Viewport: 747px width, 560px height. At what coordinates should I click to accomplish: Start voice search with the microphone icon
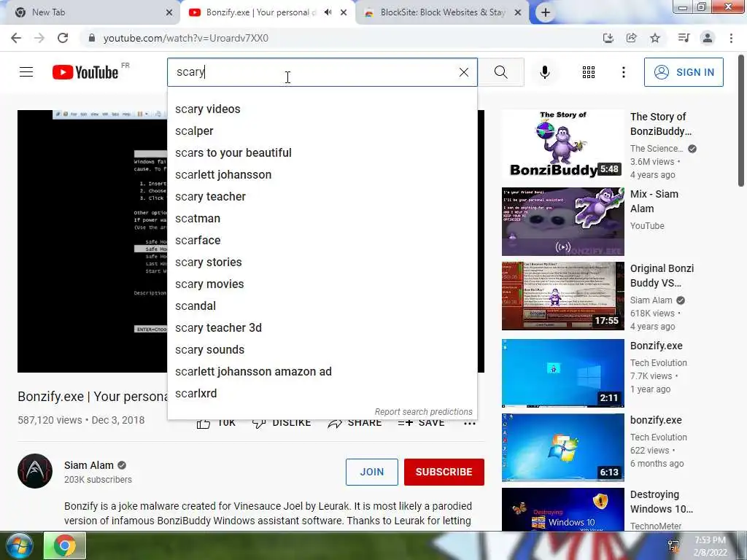tap(545, 72)
